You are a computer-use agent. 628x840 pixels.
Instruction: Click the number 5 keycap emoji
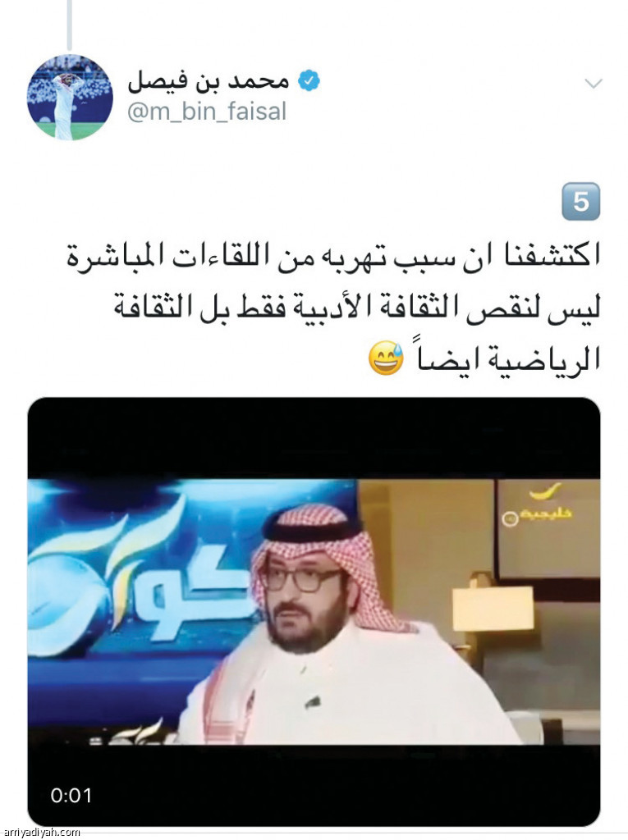pyautogui.click(x=580, y=202)
